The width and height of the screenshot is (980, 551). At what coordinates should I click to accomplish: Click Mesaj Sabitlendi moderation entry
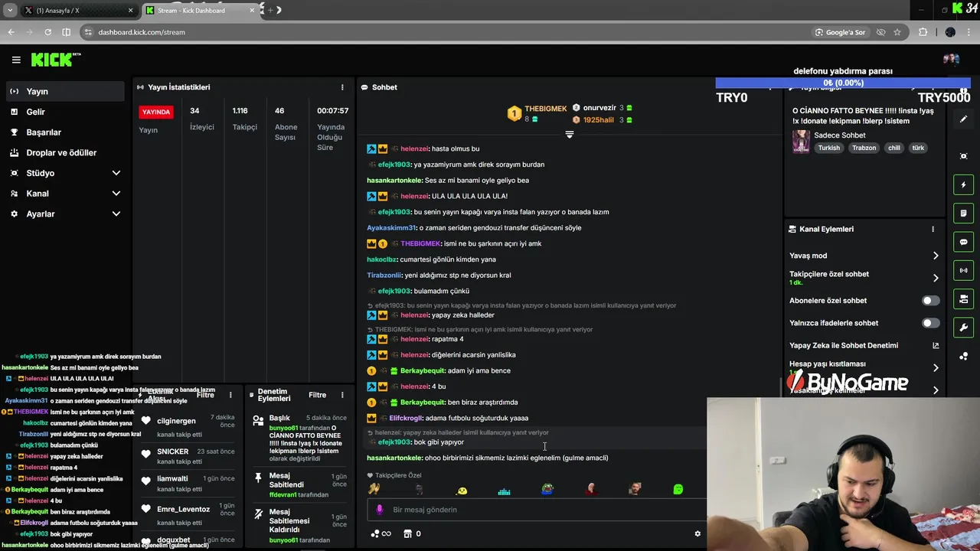pos(299,485)
